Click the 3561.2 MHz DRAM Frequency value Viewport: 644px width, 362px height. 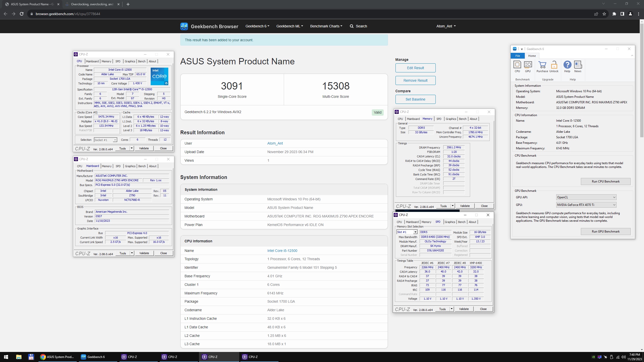tap(454, 148)
